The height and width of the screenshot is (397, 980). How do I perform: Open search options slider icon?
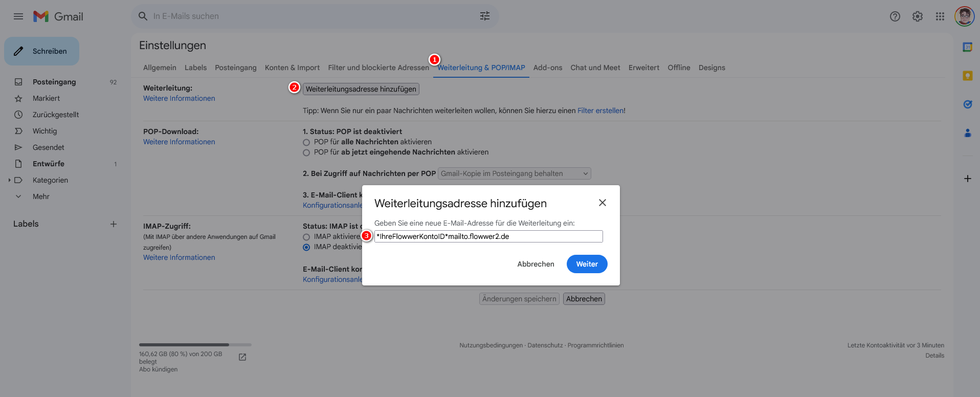[x=485, y=16]
